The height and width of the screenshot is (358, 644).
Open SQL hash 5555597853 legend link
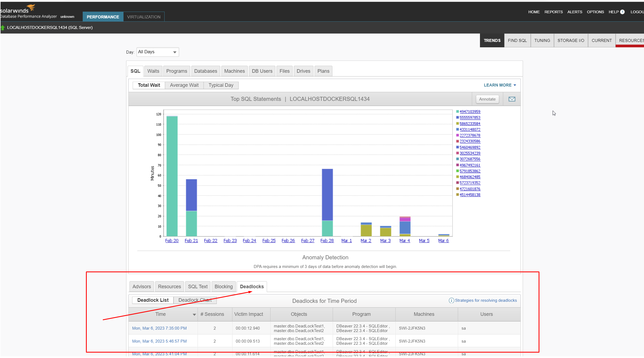point(470,118)
